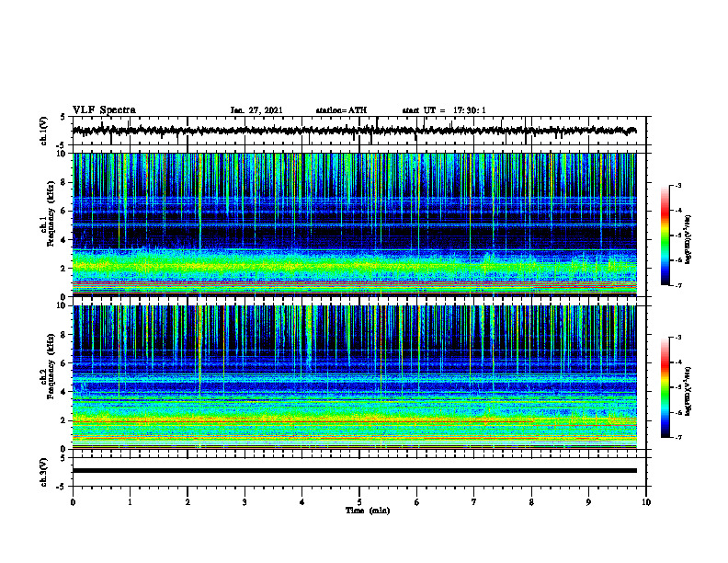Click the "10" tick on the time axis
The width and height of the screenshot is (728, 563).
(x=646, y=502)
